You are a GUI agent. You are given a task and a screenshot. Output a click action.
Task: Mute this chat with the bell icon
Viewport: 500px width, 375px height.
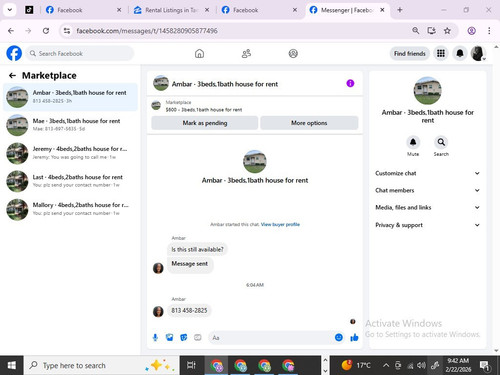(x=413, y=142)
